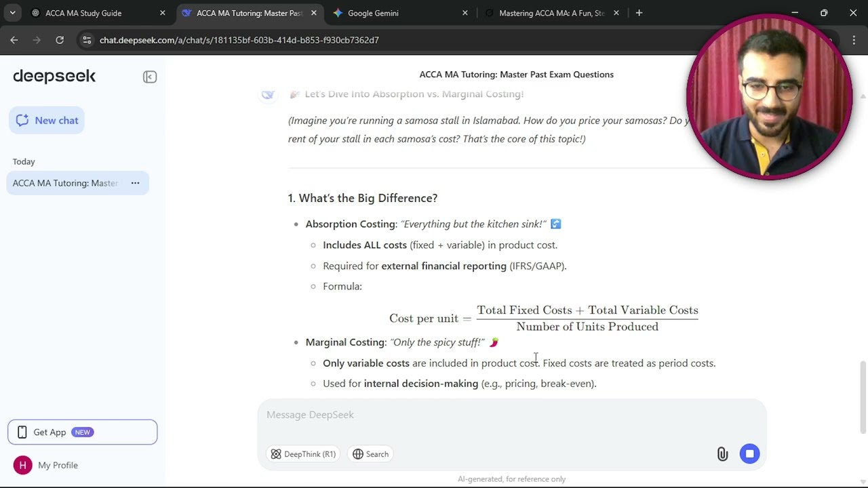
Task: Click "external financial reporting" text
Action: click(x=443, y=266)
